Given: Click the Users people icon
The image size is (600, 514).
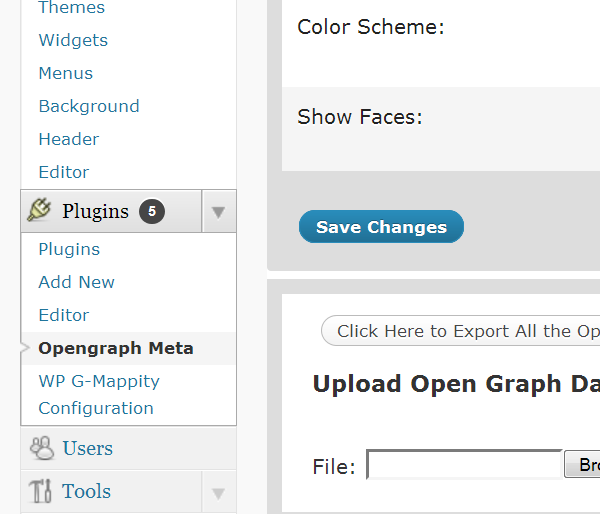Looking at the screenshot, I should click(x=42, y=448).
